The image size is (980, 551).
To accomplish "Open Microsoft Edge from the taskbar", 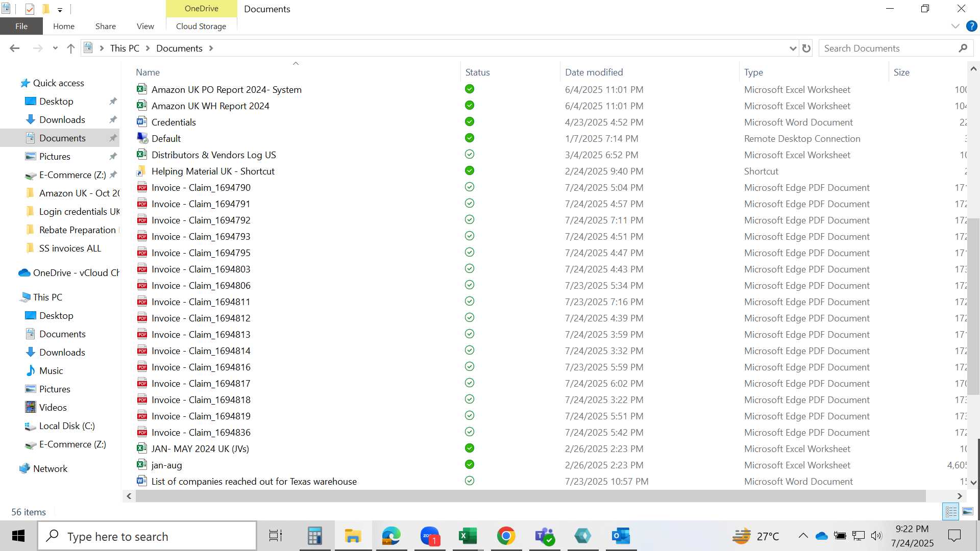I will [391, 536].
